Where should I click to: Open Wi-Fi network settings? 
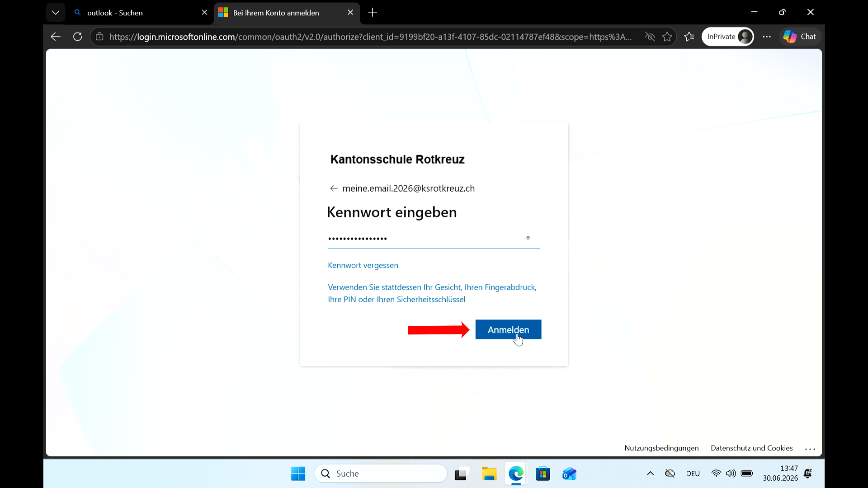click(716, 474)
